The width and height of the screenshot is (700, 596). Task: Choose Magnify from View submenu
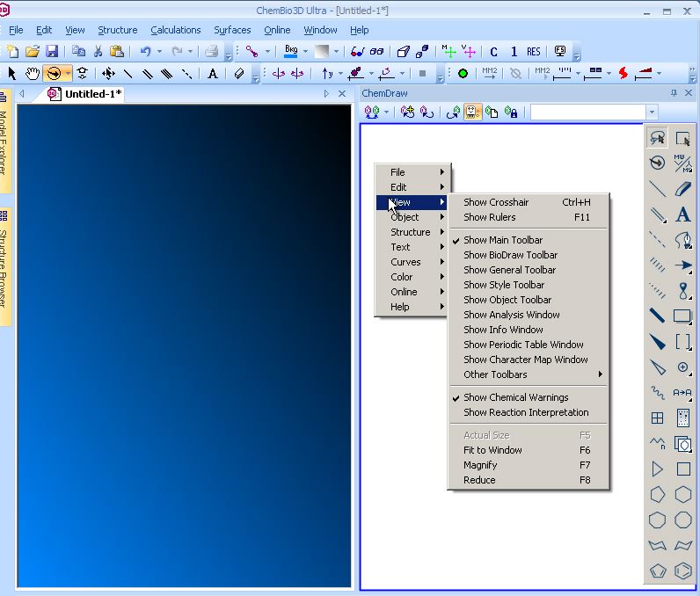click(x=529, y=465)
